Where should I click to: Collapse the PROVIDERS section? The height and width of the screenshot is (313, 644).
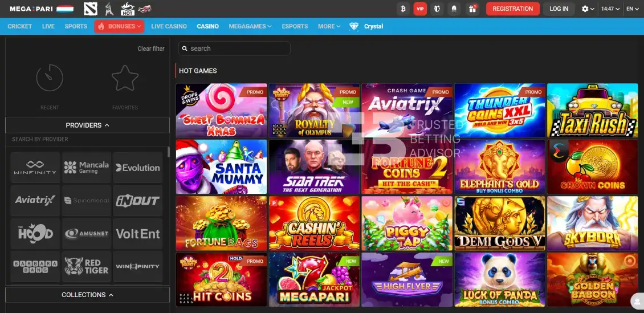88,125
